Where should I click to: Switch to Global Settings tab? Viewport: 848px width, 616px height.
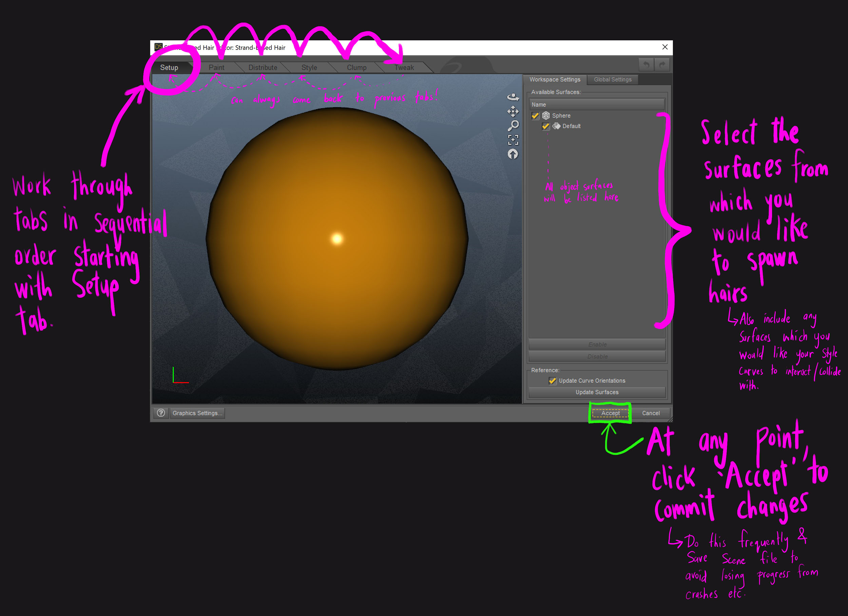613,80
